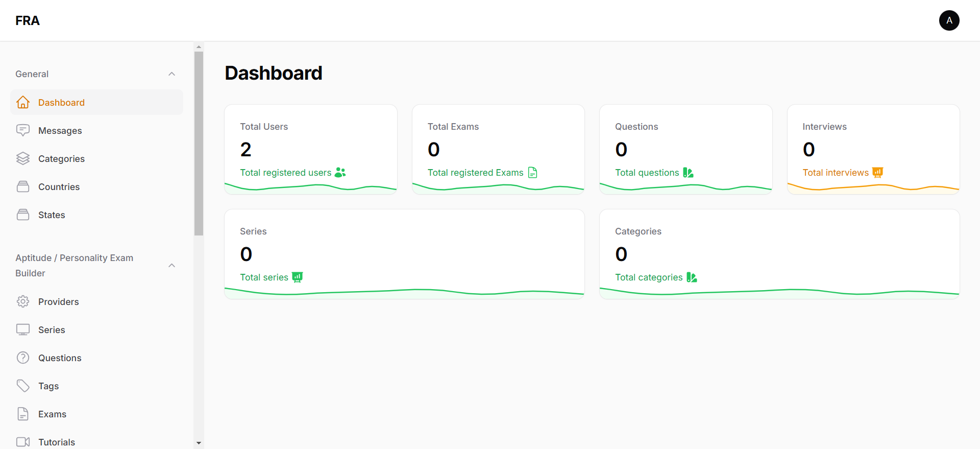
Task: Go to the Countries menu item
Action: click(59, 187)
